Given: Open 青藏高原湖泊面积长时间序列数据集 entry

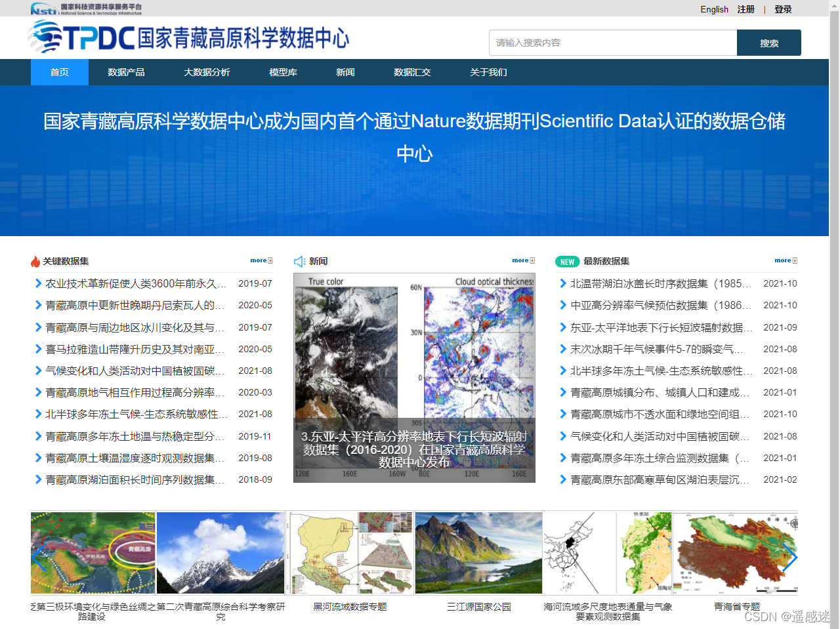Looking at the screenshot, I should click(136, 479).
